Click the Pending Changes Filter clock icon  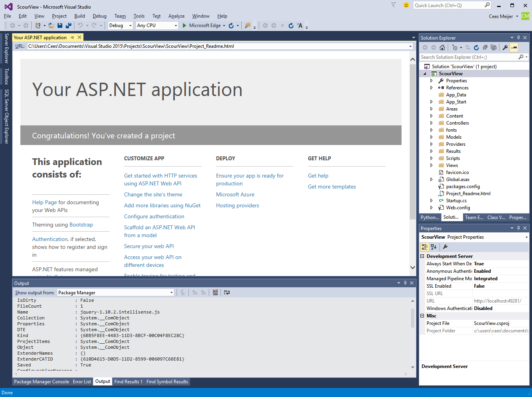coord(454,47)
